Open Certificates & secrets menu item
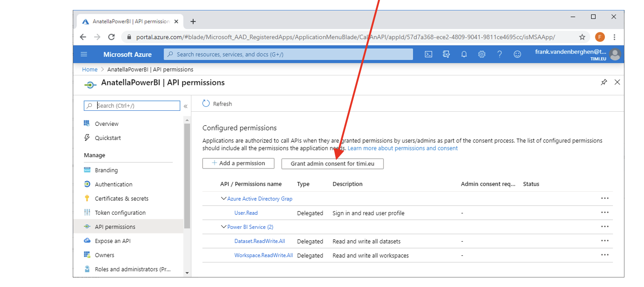The image size is (644, 287). click(121, 198)
